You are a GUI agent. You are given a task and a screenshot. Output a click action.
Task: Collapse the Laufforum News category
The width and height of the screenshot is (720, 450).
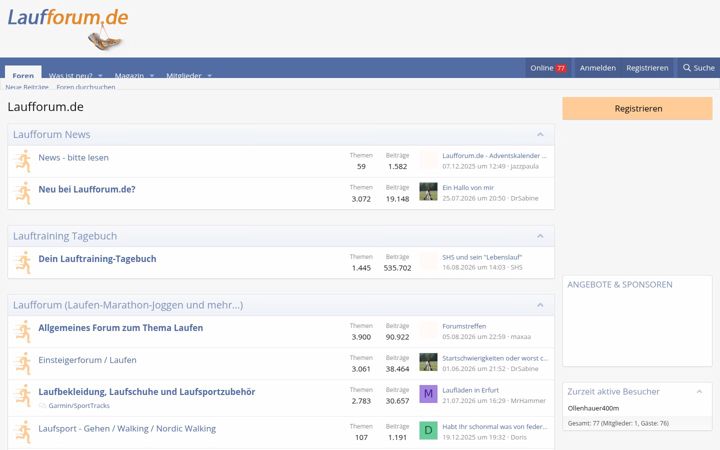540,135
